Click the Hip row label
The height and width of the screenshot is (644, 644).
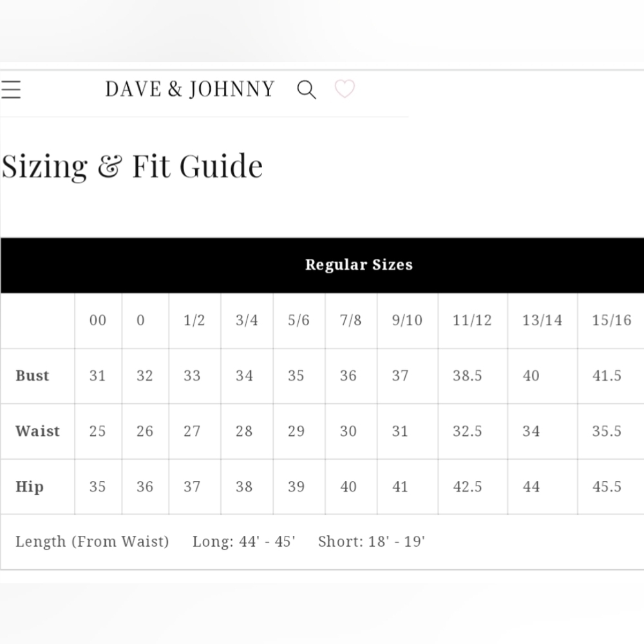pos(30,487)
